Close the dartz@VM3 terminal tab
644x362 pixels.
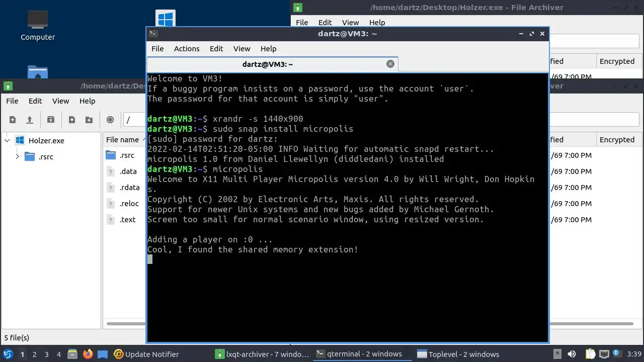(x=390, y=64)
